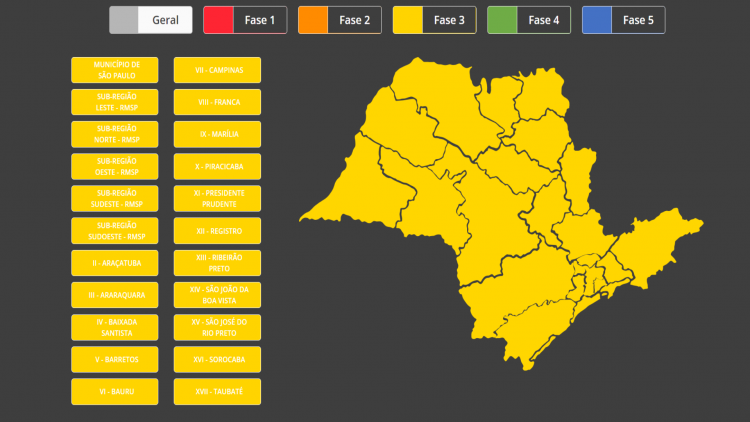Click the green Fase 4 color swatch
This screenshot has width=750, height=422.
(503, 20)
